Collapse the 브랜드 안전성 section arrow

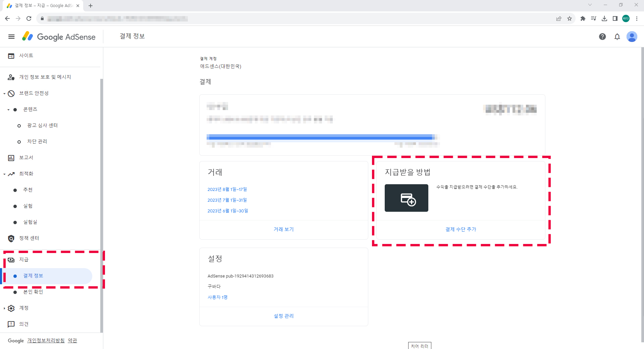pyautogui.click(x=4, y=94)
